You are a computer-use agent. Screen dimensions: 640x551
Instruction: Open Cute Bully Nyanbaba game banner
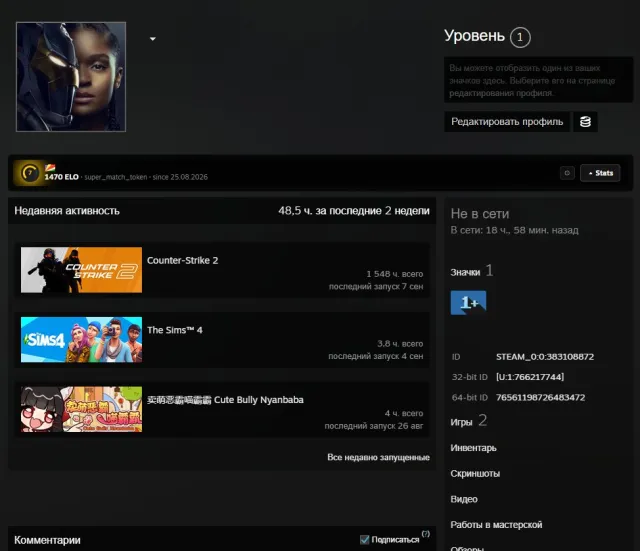coord(82,409)
